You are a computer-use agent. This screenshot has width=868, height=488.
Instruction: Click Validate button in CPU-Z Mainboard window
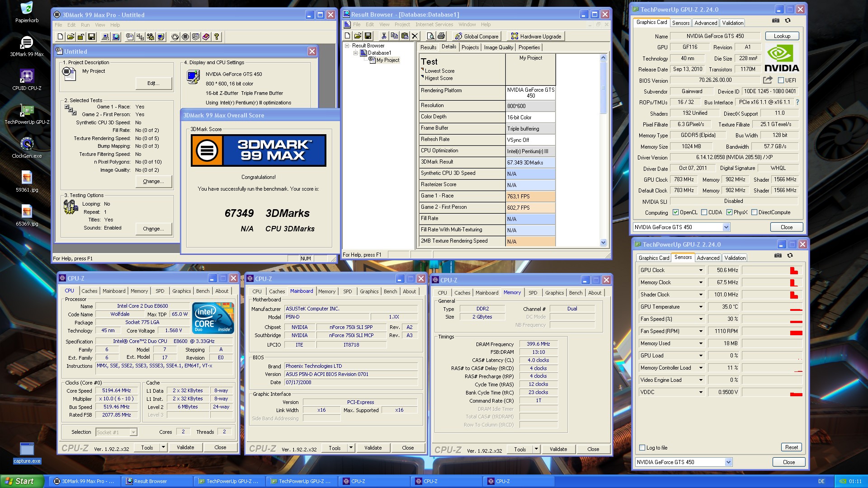[373, 448]
